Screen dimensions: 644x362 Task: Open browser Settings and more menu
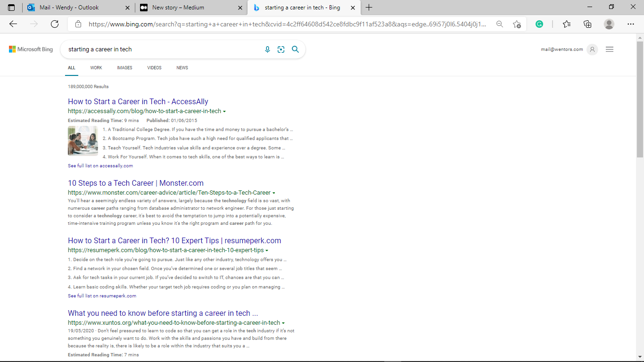pyautogui.click(x=631, y=24)
